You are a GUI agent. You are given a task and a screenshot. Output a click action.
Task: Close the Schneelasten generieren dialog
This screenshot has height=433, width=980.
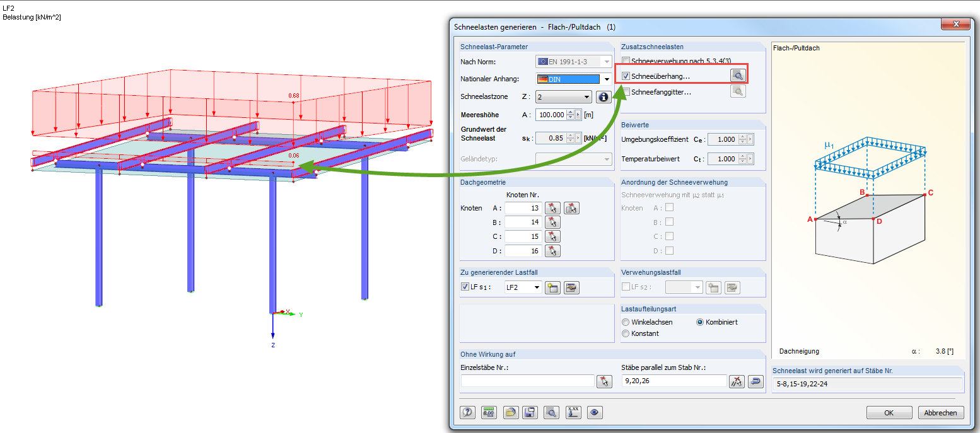[x=955, y=25]
